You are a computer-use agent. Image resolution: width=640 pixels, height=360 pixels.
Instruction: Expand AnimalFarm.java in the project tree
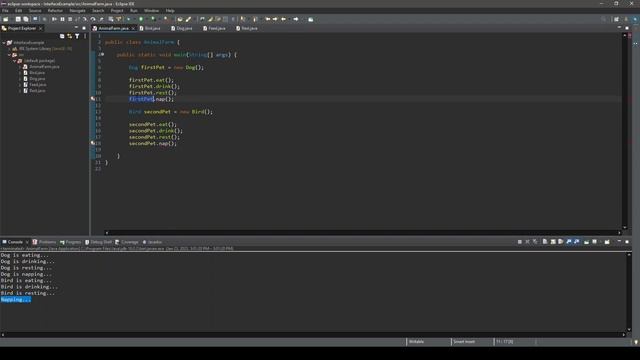(20, 67)
